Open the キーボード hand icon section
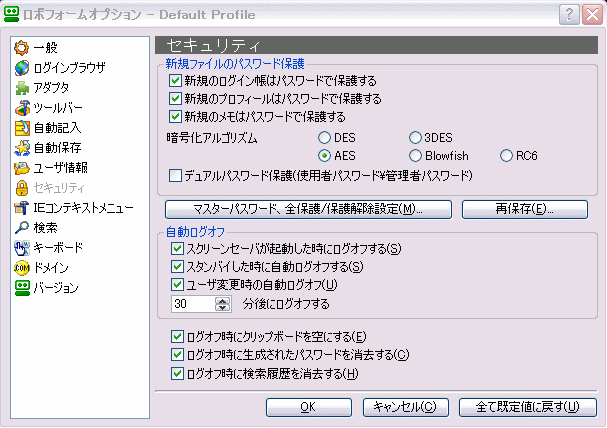 coord(22,248)
